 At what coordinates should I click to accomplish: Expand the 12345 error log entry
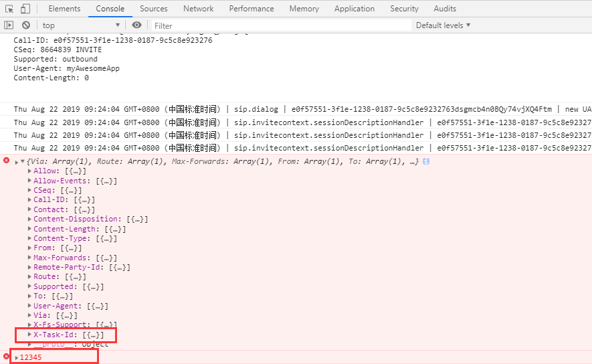click(17, 357)
